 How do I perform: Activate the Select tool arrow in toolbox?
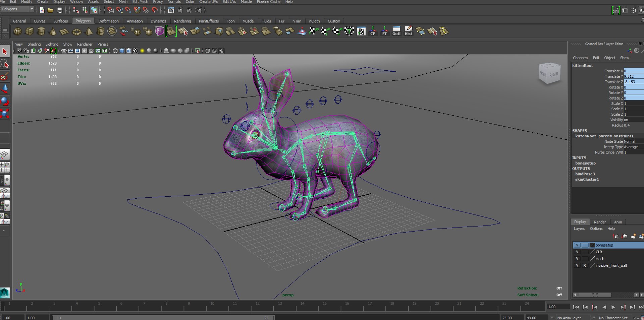5,51
